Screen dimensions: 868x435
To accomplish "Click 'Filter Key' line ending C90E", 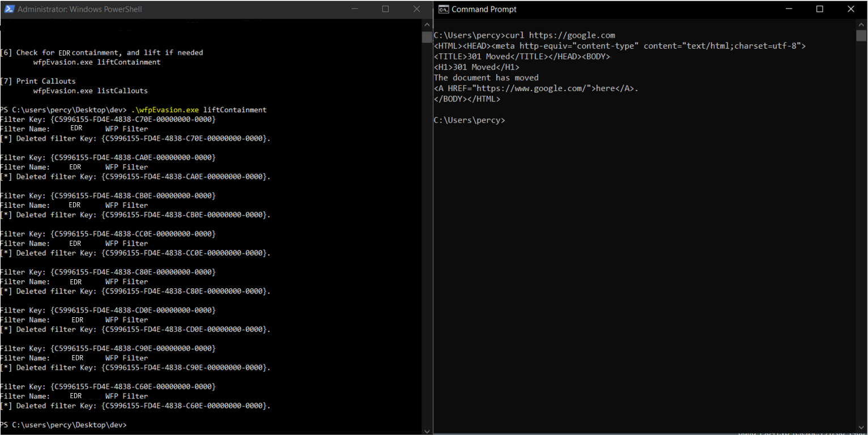I will [108, 348].
